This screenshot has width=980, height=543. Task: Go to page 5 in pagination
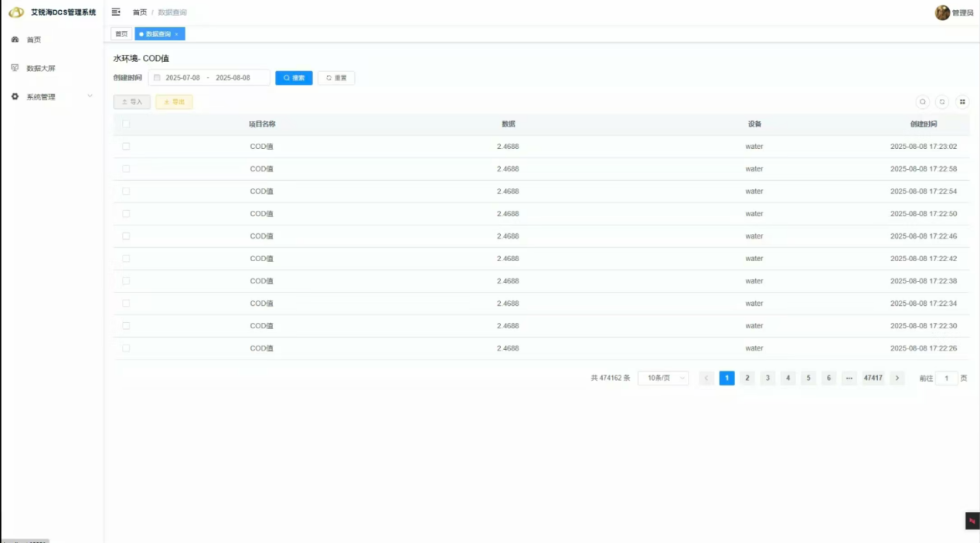[x=808, y=378]
